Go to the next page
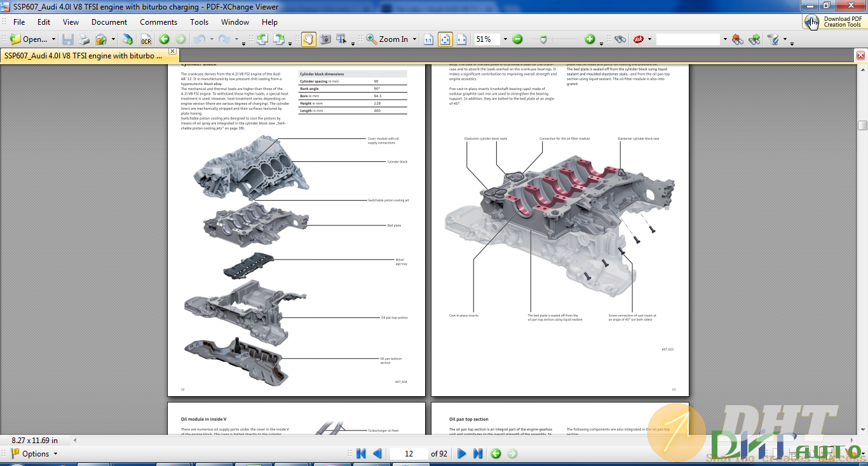Screen dimensions: 868x466 click(462, 453)
